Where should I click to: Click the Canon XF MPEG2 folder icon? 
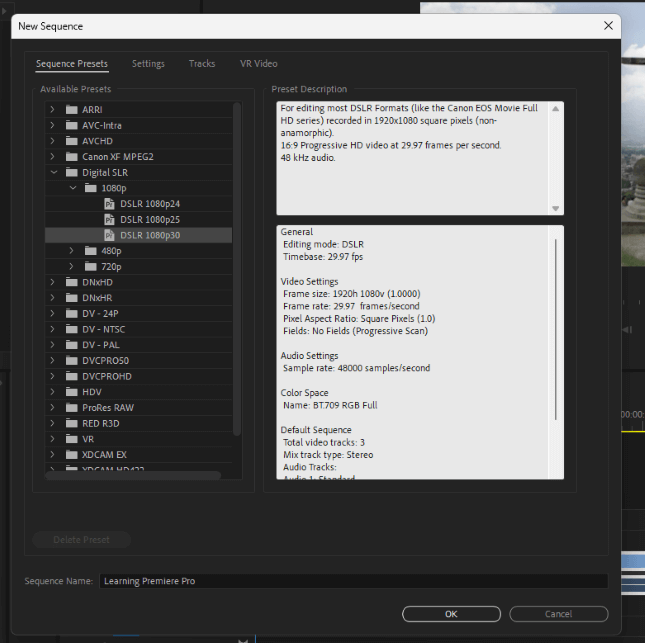(71, 157)
